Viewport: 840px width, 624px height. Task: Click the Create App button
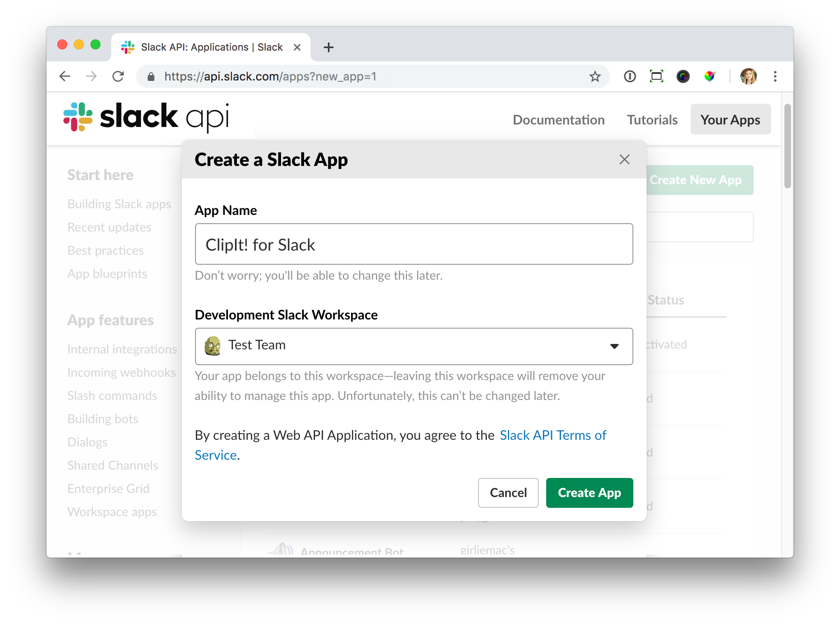[589, 493]
